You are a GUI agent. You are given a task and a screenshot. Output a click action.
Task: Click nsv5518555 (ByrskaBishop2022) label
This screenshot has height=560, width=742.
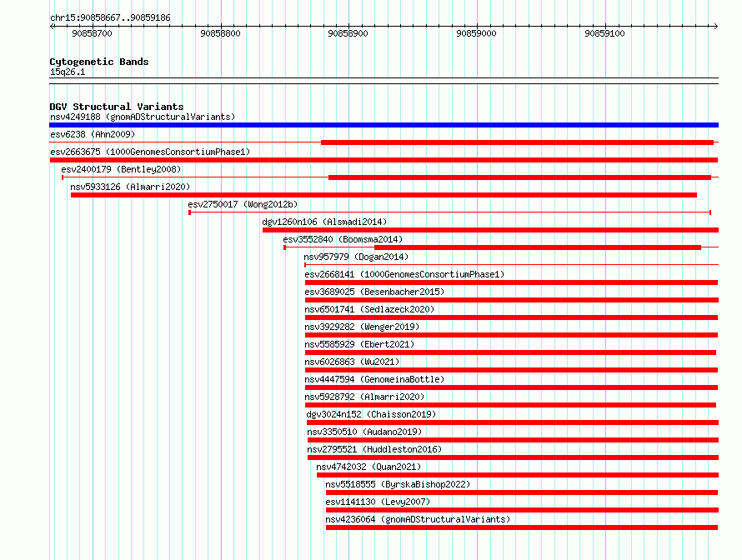tap(398, 484)
